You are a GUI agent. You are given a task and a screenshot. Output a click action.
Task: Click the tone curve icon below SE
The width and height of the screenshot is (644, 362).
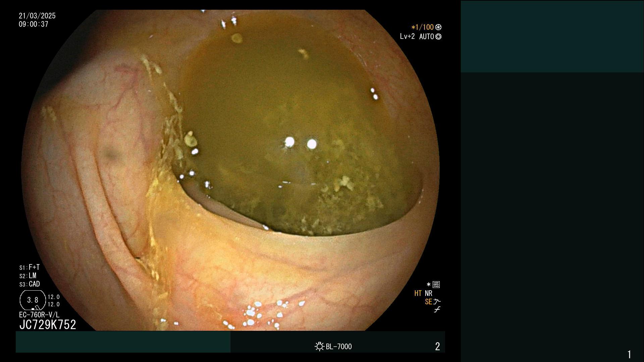point(437,310)
